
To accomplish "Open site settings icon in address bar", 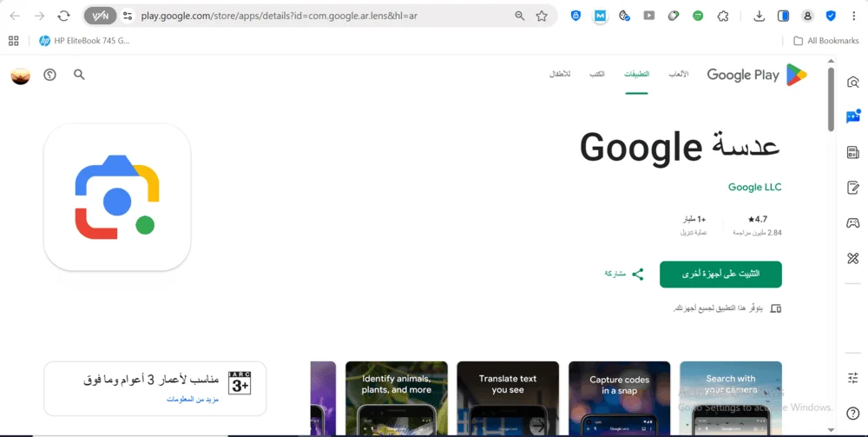I will [128, 16].
